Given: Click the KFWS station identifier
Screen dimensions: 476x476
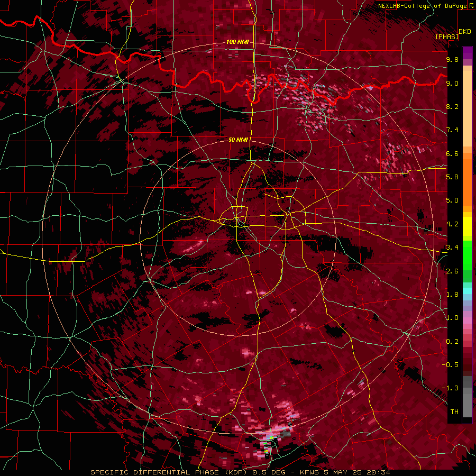Looking at the screenshot, I should [x=308, y=472].
